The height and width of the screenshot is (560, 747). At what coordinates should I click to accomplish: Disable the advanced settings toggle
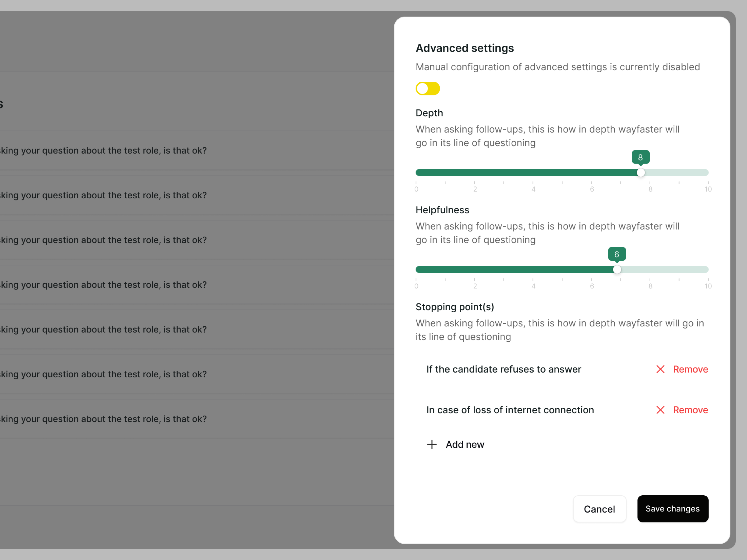427,88
